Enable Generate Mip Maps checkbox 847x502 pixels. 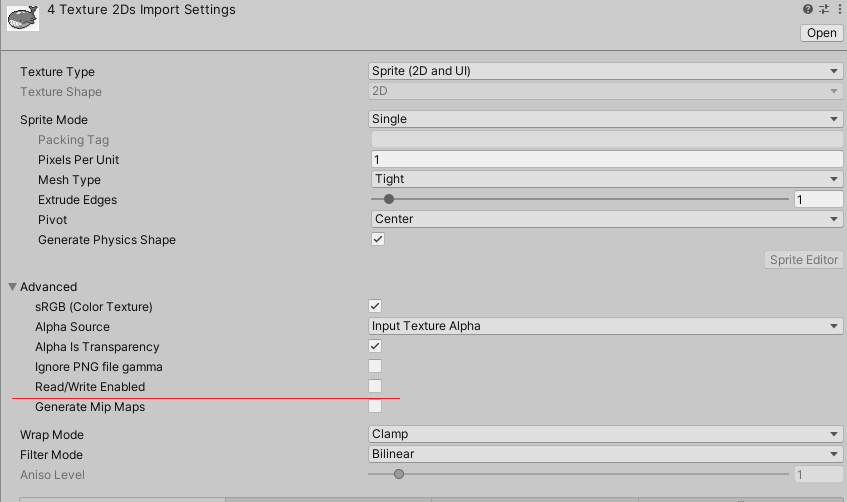tap(375, 406)
